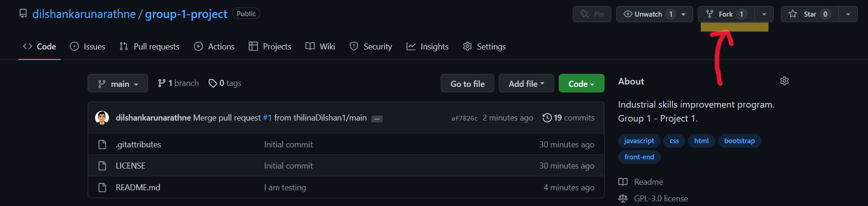Open the main branch selector dropdown
Image resolution: width=868 pixels, height=206 pixels.
(x=118, y=83)
